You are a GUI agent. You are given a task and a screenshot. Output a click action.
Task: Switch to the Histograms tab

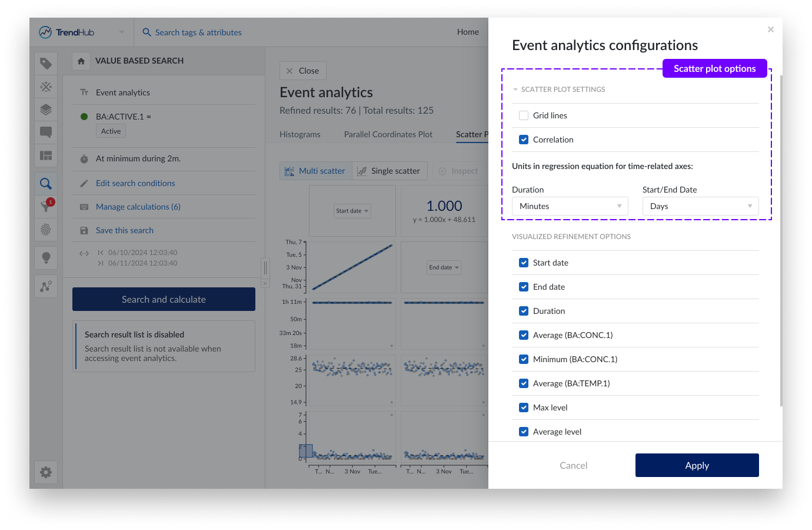pyautogui.click(x=300, y=134)
